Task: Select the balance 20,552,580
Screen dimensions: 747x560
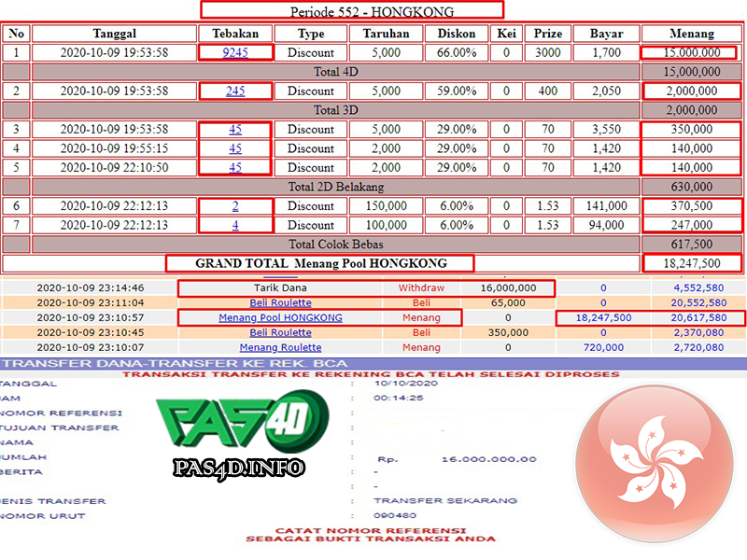Action: coord(698,302)
